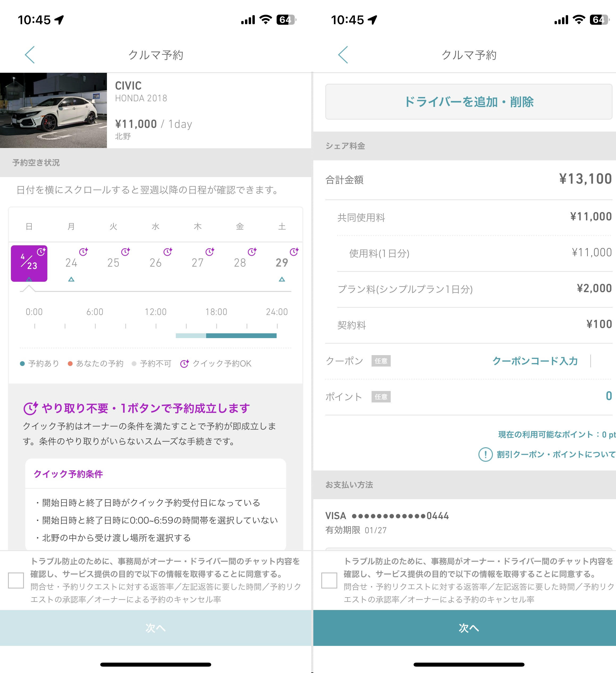Tap location arrow icon in left status bar

tap(59, 20)
